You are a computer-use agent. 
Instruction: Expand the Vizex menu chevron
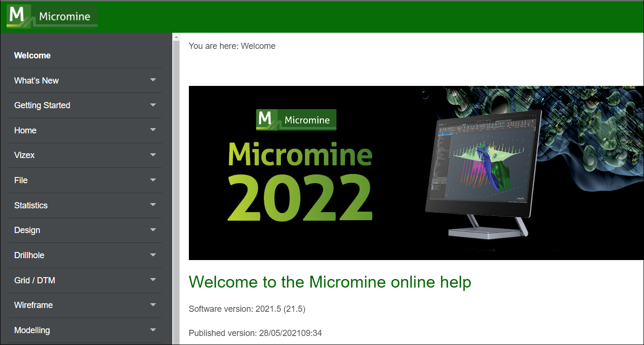click(x=153, y=155)
